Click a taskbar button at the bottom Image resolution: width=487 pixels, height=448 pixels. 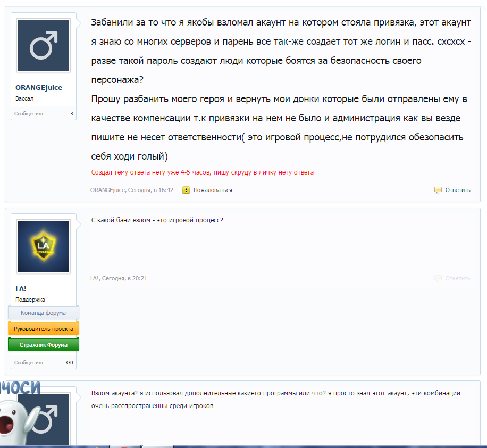(125, 446)
